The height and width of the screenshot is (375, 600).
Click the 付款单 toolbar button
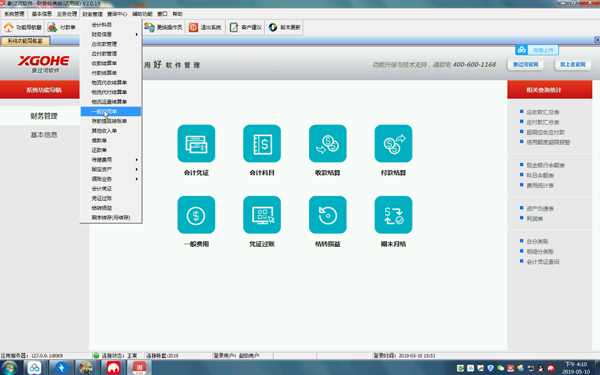pos(62,28)
